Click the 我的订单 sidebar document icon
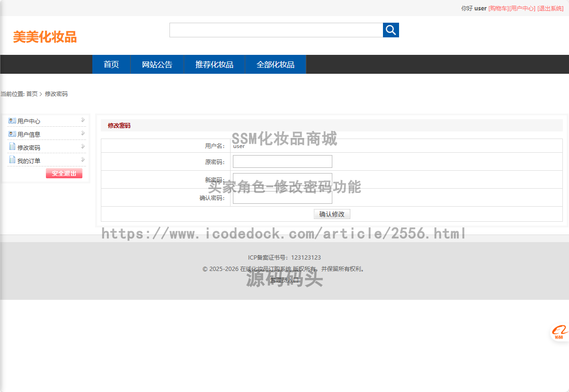The width and height of the screenshot is (569, 392). (x=12, y=160)
